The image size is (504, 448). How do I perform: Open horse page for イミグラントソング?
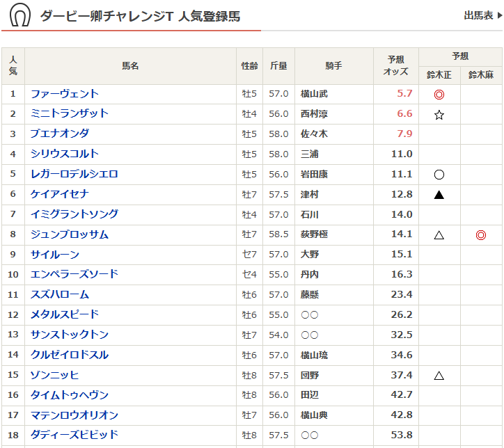pos(74,214)
